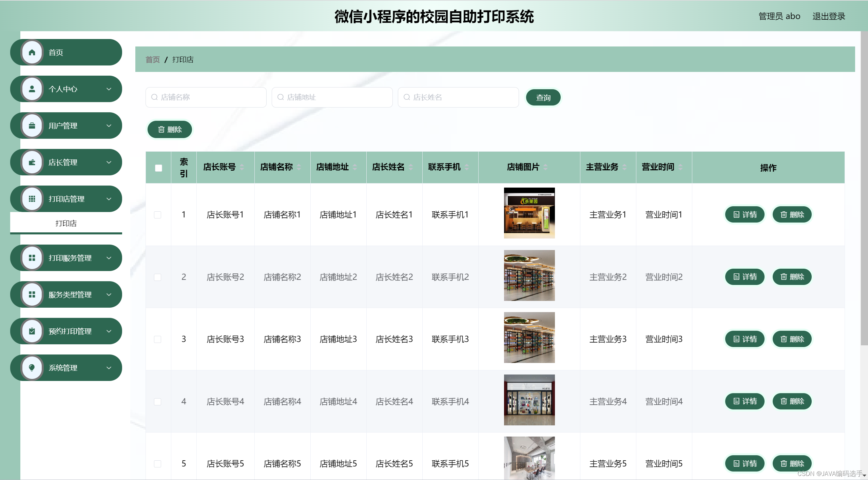Screen dimensions: 868x480
Task: Open the 打印服务管理 sidebar menu
Action: point(66,258)
